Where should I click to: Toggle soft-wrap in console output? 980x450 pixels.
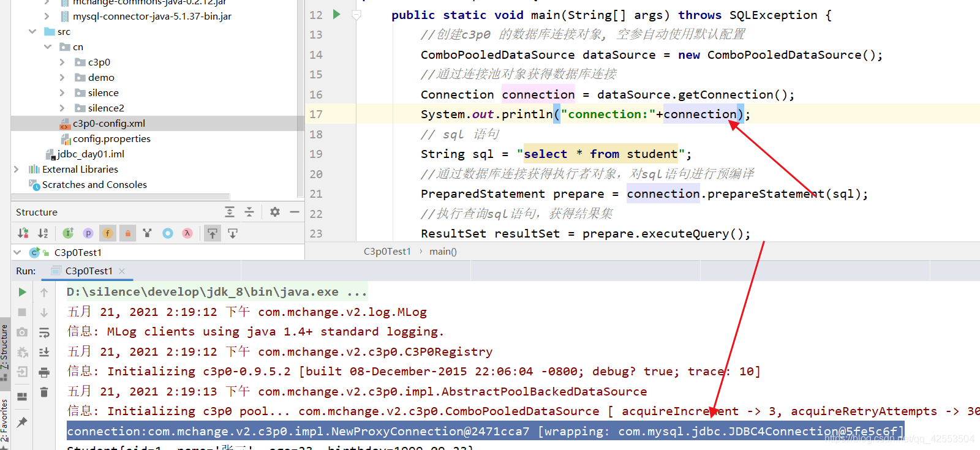(x=44, y=332)
